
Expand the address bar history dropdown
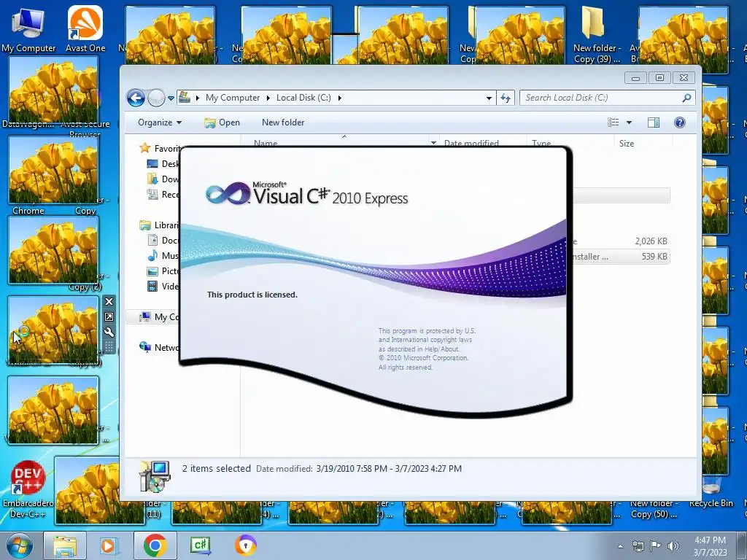(489, 98)
